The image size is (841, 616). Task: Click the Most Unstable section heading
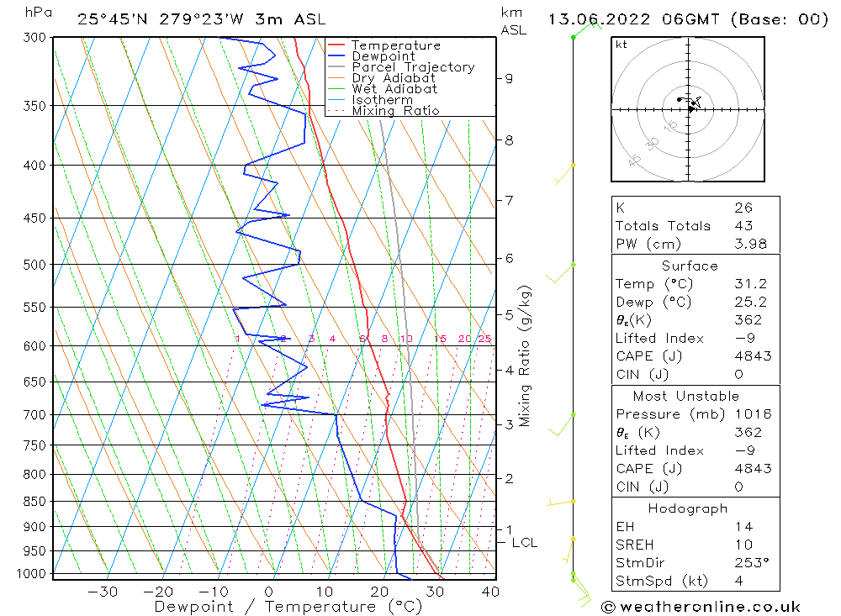[x=686, y=396]
